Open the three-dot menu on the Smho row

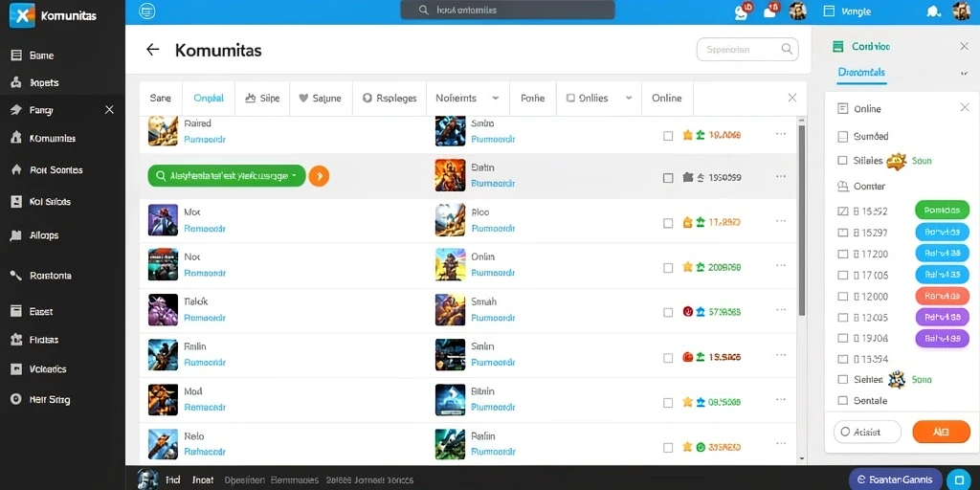[781, 134]
